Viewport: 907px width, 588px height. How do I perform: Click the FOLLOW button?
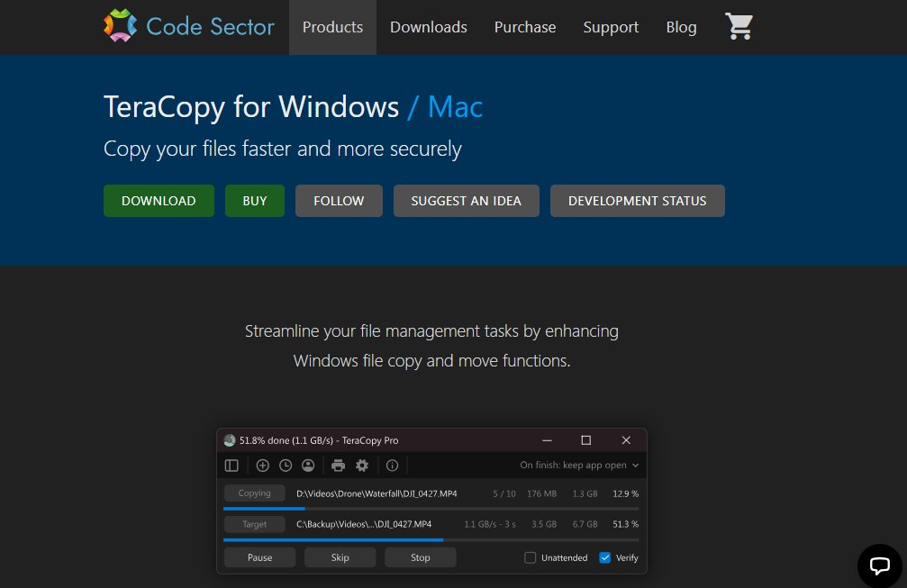(339, 201)
